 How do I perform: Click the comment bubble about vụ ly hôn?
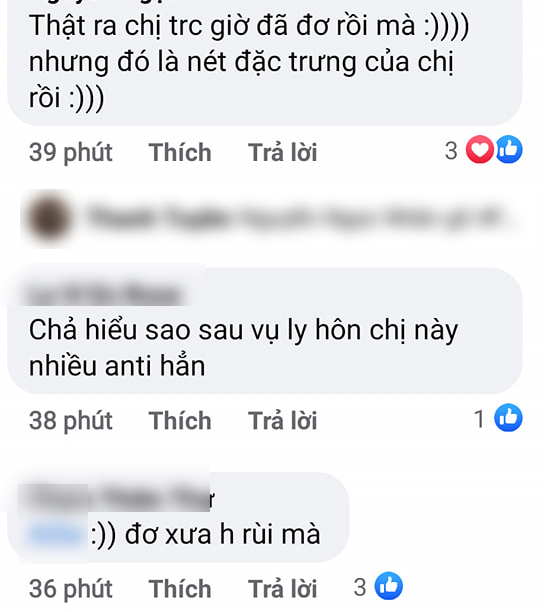[x=265, y=331]
